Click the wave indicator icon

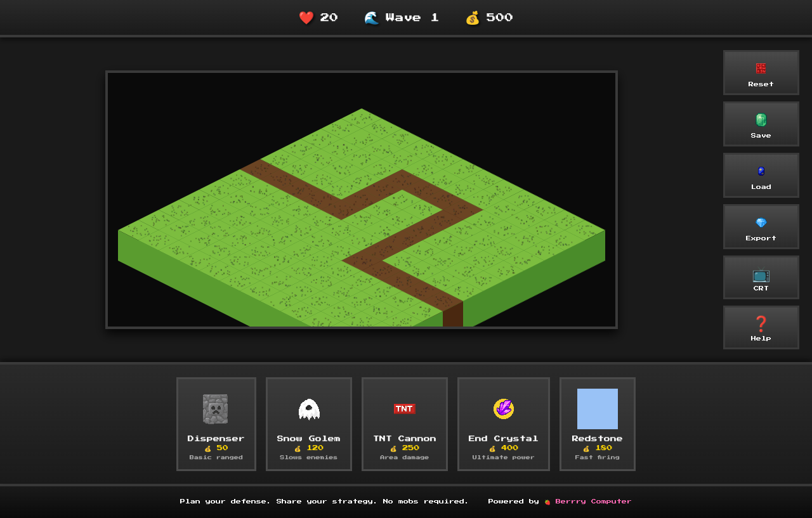[x=371, y=17]
